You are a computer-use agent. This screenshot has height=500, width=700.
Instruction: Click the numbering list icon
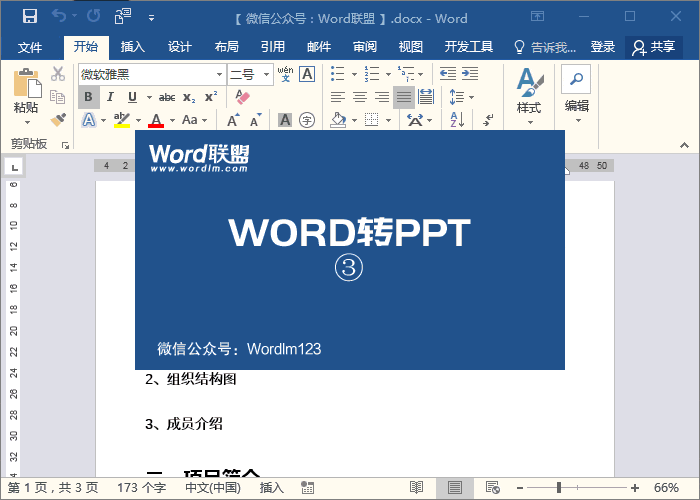(372, 74)
